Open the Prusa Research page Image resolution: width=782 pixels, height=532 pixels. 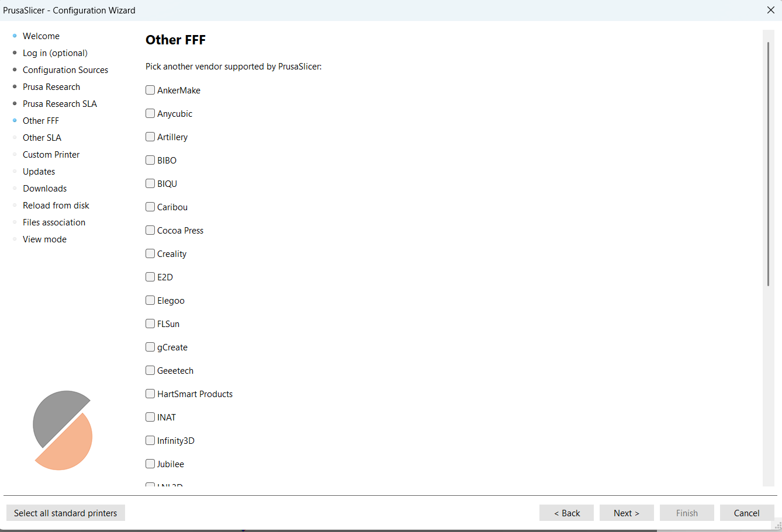(51, 87)
